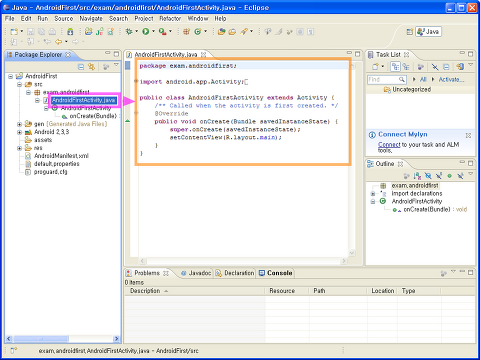The width and height of the screenshot is (480, 360).
Task: Collapse All in Package Explorer toolbar
Action: [81, 67]
